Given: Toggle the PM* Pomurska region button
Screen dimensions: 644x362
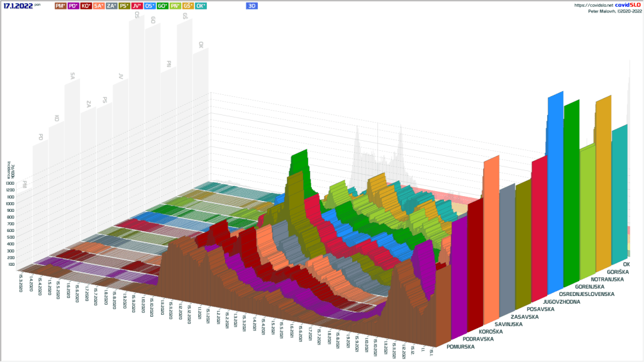Looking at the screenshot, I should [60, 6].
